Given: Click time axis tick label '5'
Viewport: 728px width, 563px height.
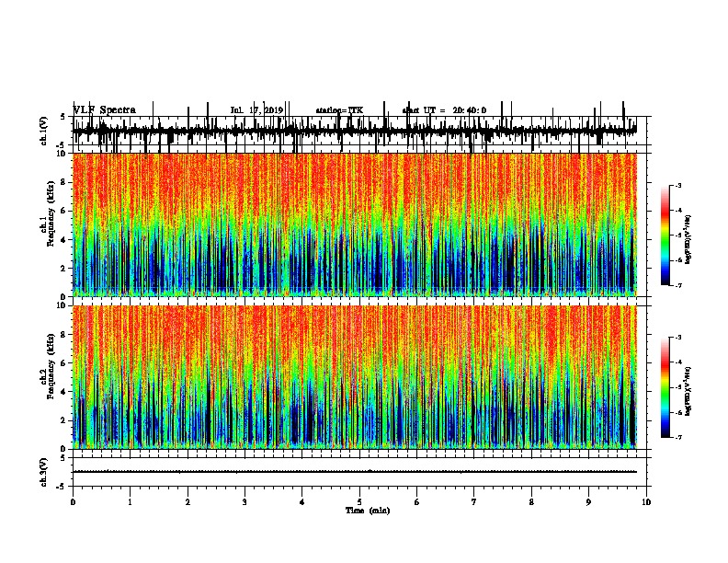Looking at the screenshot, I should [359, 502].
